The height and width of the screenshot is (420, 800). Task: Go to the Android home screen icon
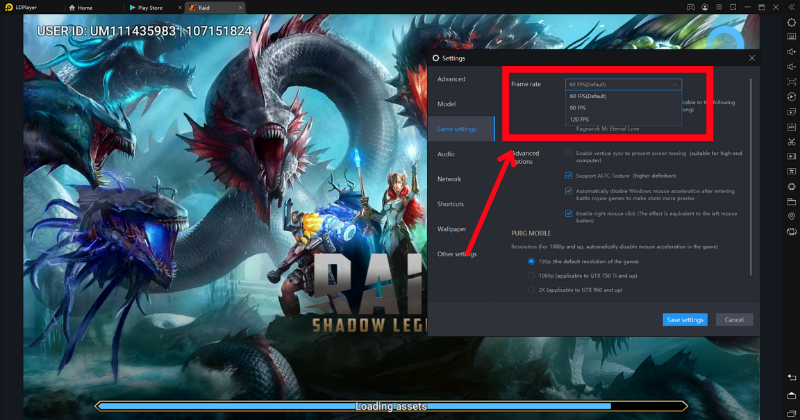tap(791, 396)
